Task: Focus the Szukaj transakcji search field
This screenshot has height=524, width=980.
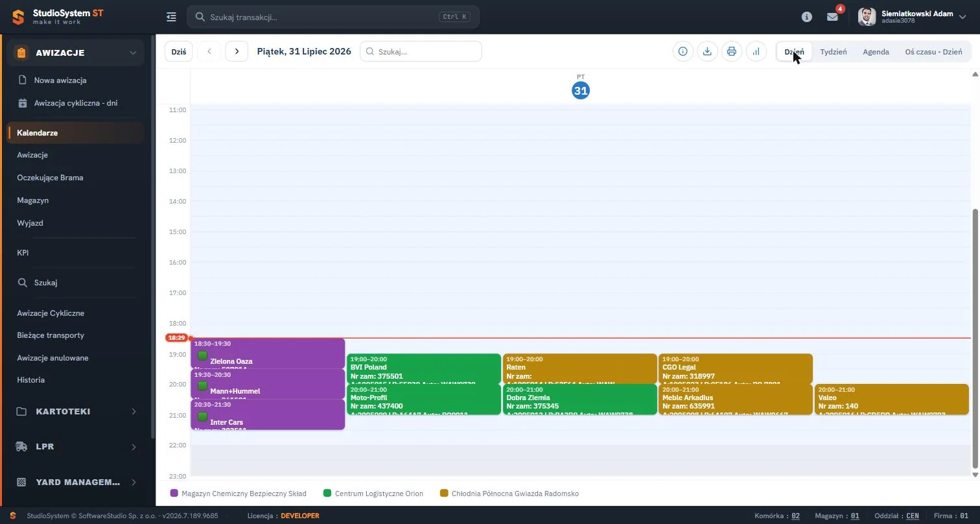Action: pos(333,17)
